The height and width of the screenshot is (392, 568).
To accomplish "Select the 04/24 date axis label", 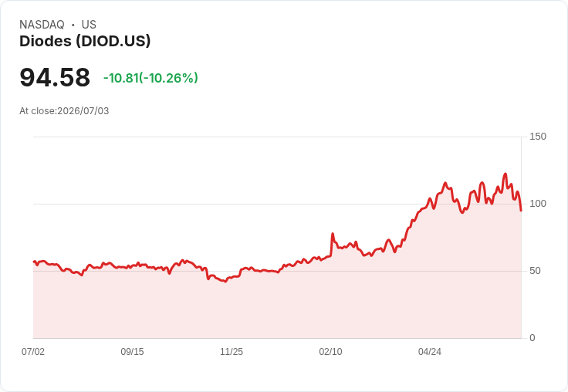I will 430,351.
